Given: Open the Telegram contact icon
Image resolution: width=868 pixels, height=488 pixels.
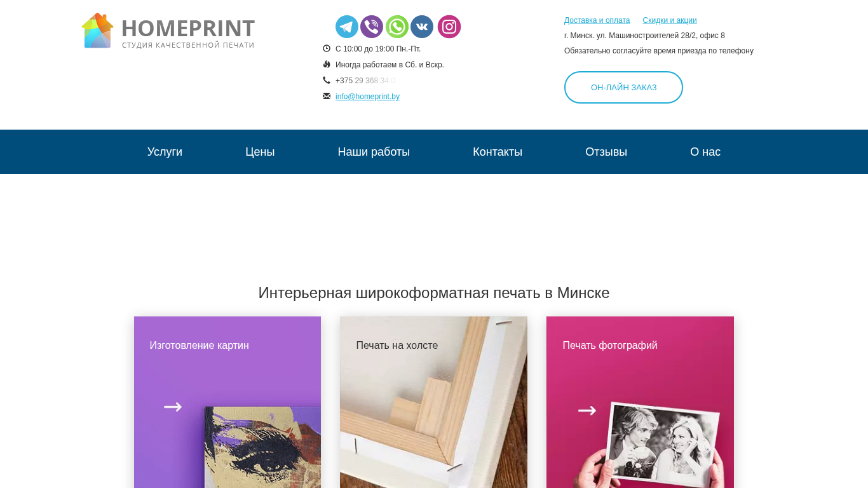Looking at the screenshot, I should [x=347, y=27].
